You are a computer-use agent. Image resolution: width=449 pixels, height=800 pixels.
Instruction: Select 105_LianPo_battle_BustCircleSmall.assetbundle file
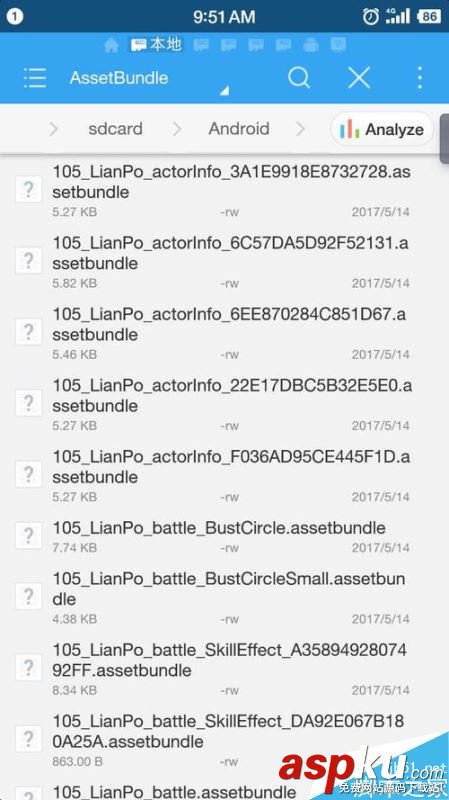pyautogui.click(x=224, y=597)
